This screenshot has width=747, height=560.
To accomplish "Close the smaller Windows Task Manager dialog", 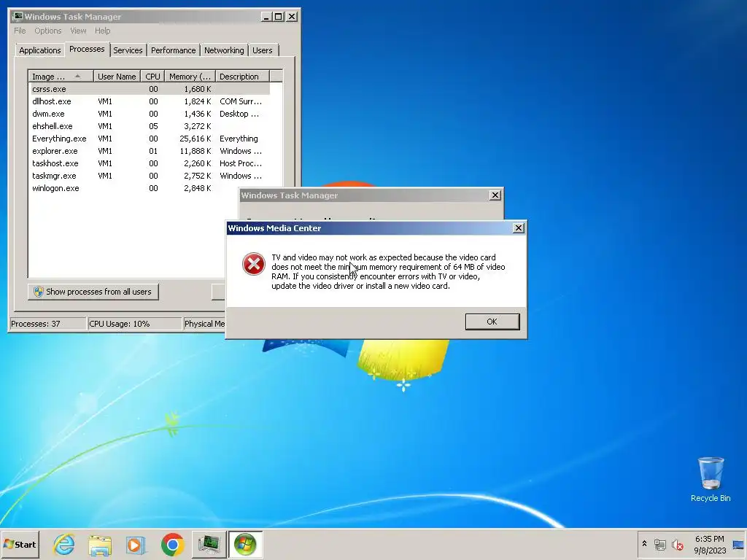I will [495, 195].
